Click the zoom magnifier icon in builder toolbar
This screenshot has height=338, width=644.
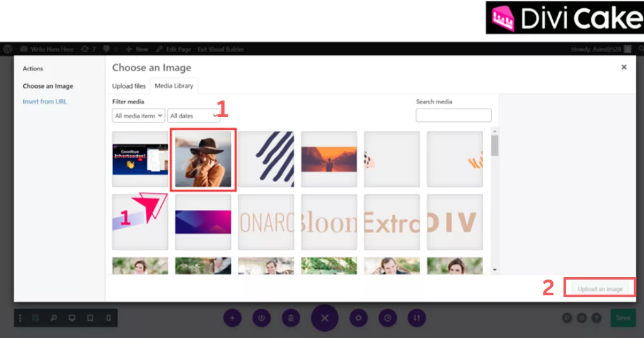point(54,318)
